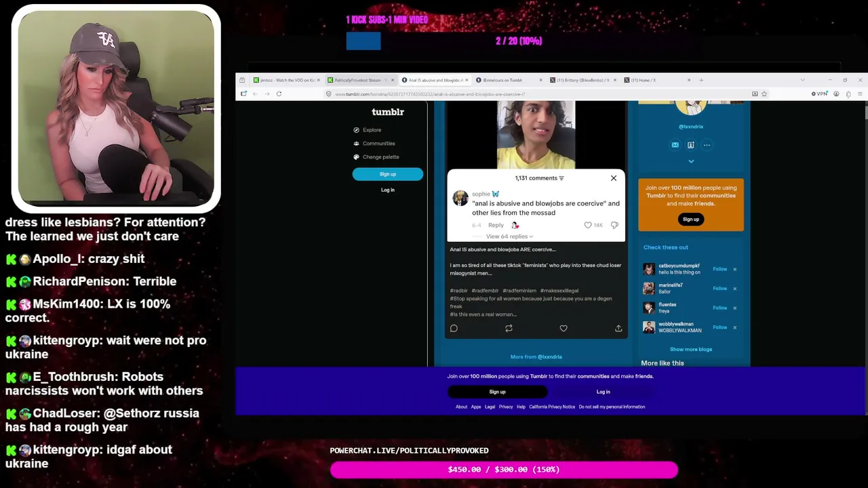Like sophie's comment with the heart icon
Image resolution: width=868 pixels, height=488 pixels.
588,225
